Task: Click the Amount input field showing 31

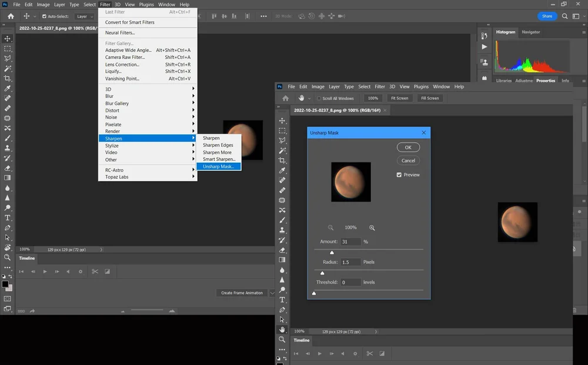Action: tap(350, 242)
